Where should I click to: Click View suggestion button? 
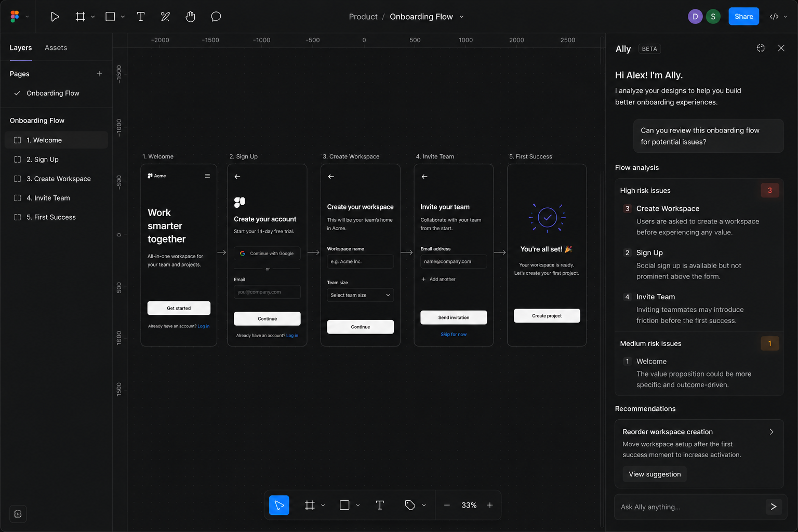655,474
